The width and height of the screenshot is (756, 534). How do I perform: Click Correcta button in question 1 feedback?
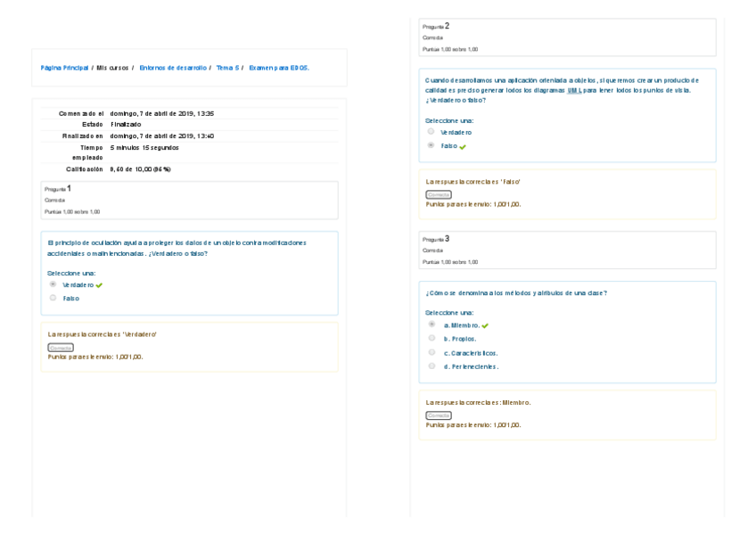(x=61, y=348)
